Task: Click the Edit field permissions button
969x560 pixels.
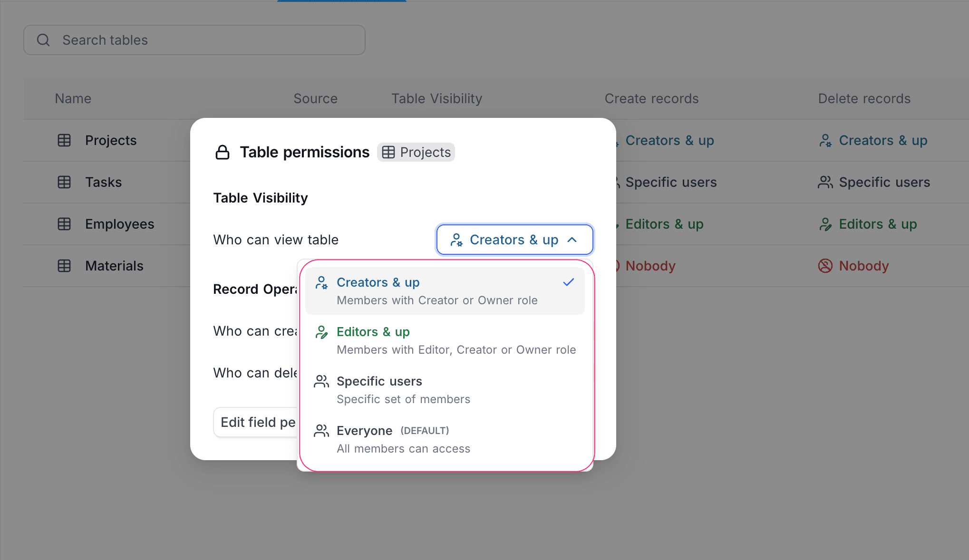Action: (257, 422)
